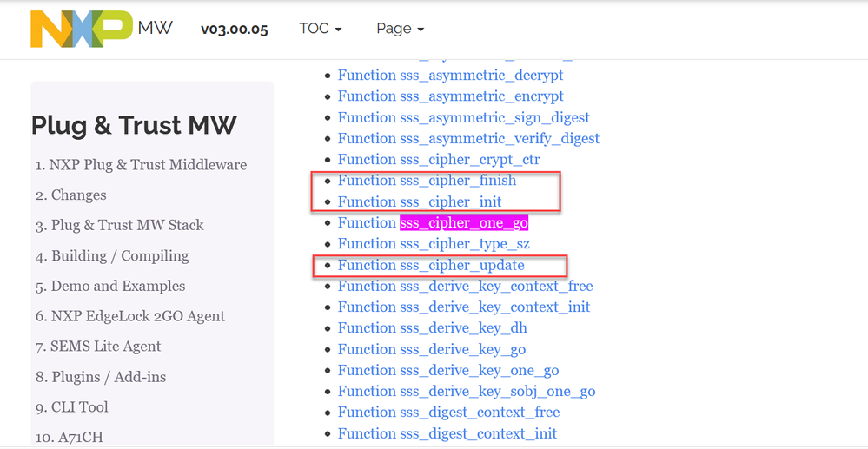Open the TOC dropdown menu
This screenshot has width=868, height=449.
click(x=320, y=29)
